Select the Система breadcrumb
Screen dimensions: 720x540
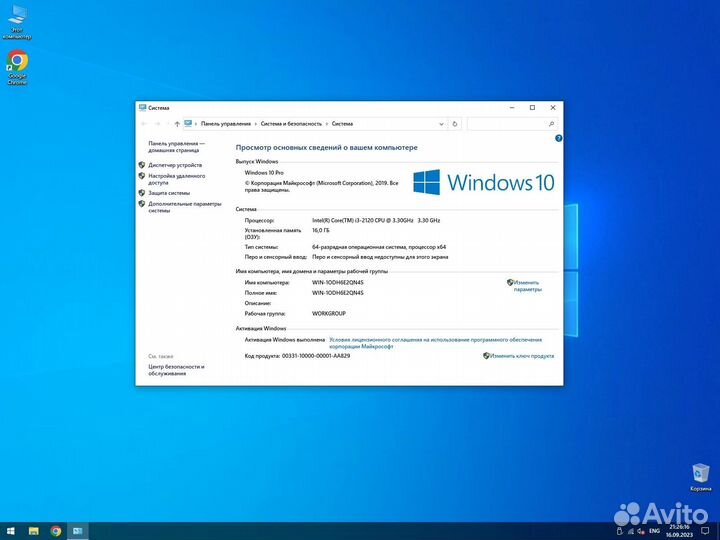(x=342, y=124)
